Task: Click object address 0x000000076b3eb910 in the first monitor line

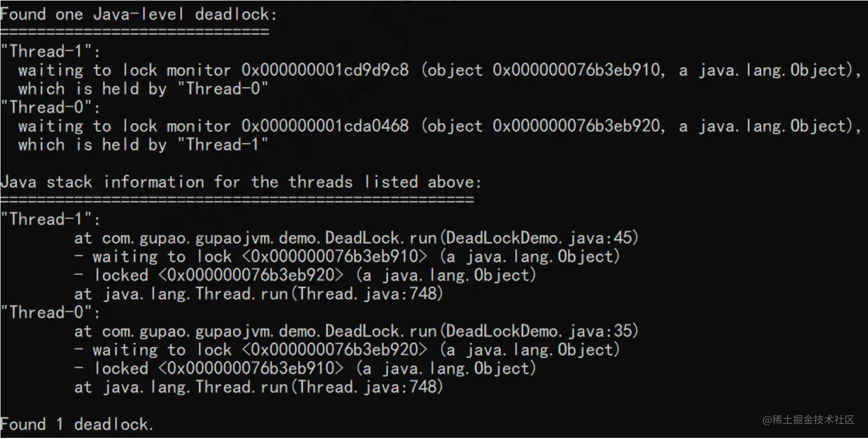Action: 576,71
